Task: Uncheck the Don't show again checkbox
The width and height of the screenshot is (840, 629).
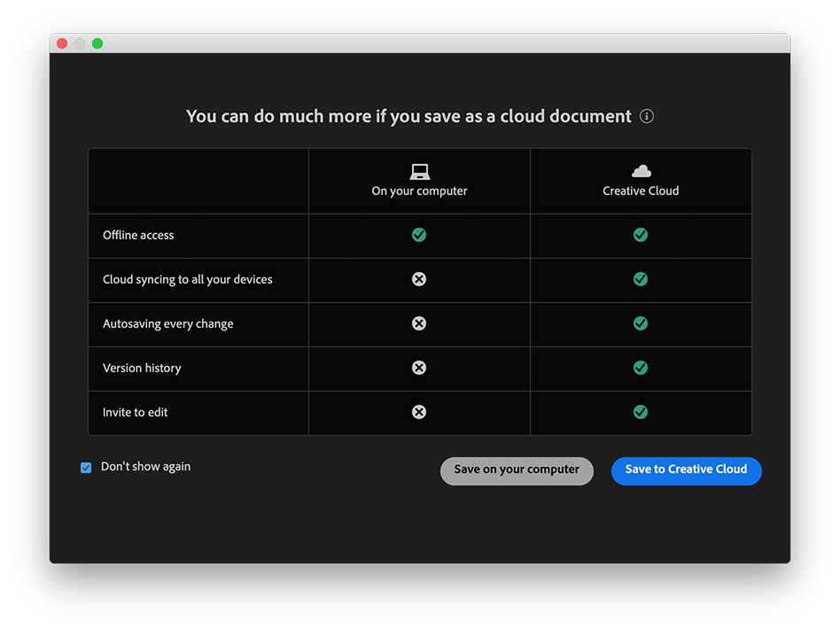Action: pyautogui.click(x=86, y=467)
